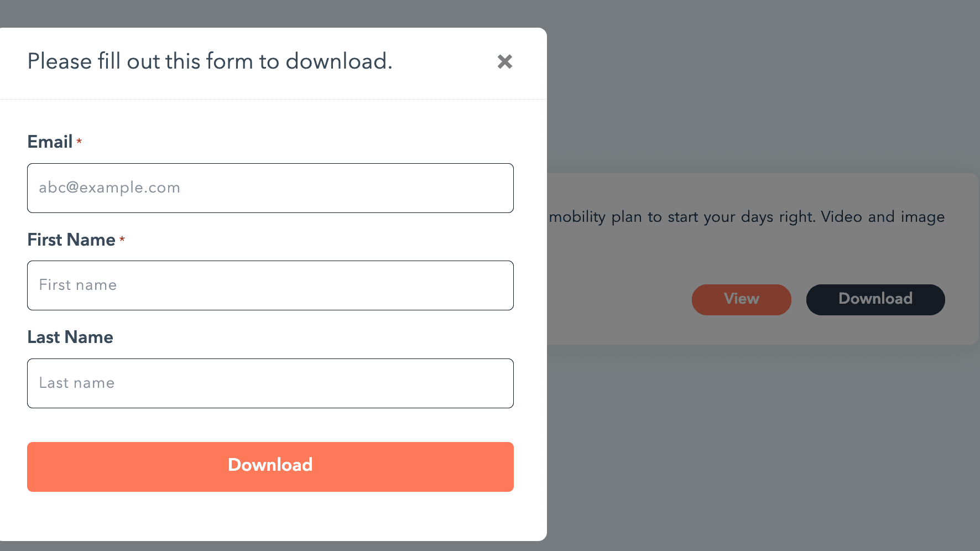
Task: Select the First Name text box
Action: [270, 285]
